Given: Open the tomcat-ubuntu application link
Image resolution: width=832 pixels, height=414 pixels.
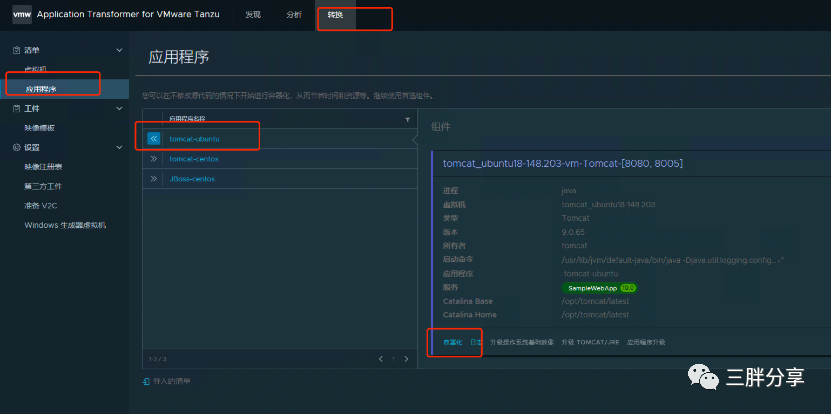Looking at the screenshot, I should pyautogui.click(x=194, y=139).
